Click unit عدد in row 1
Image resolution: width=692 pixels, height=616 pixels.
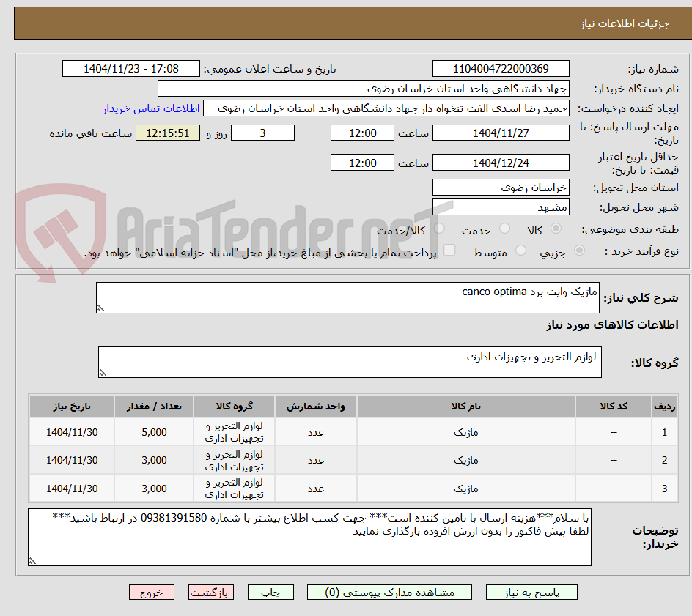click(316, 432)
